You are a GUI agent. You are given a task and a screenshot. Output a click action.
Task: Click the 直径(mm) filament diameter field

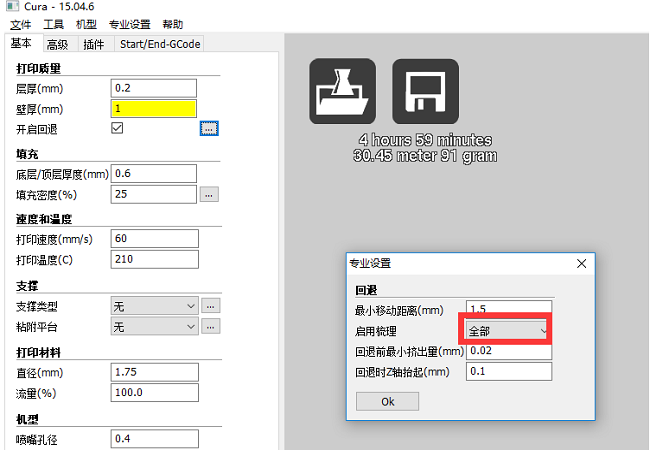[155, 372]
